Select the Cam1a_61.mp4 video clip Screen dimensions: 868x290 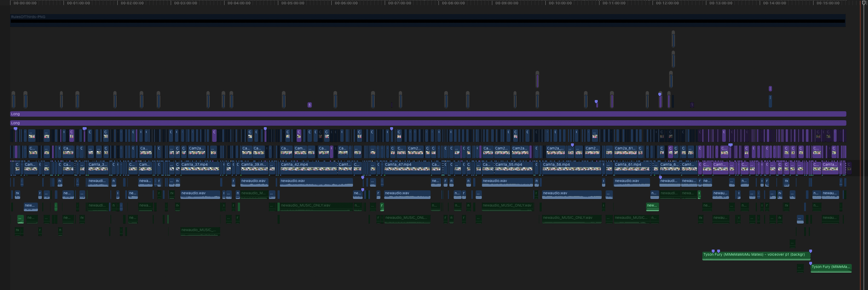point(632,168)
